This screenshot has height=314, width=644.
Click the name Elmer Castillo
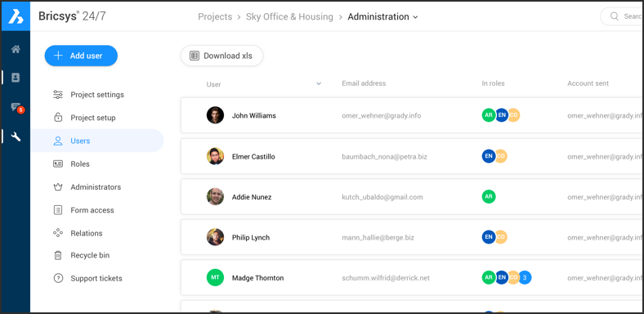[253, 156]
